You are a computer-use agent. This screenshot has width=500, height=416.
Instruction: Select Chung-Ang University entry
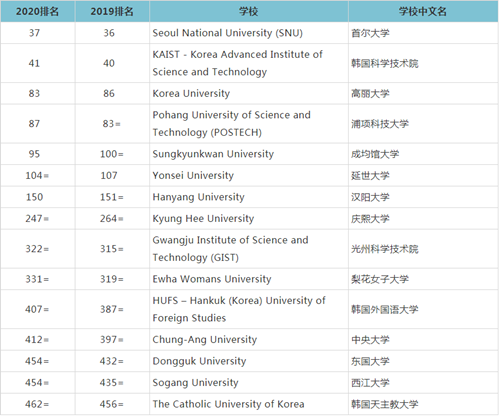point(205,339)
